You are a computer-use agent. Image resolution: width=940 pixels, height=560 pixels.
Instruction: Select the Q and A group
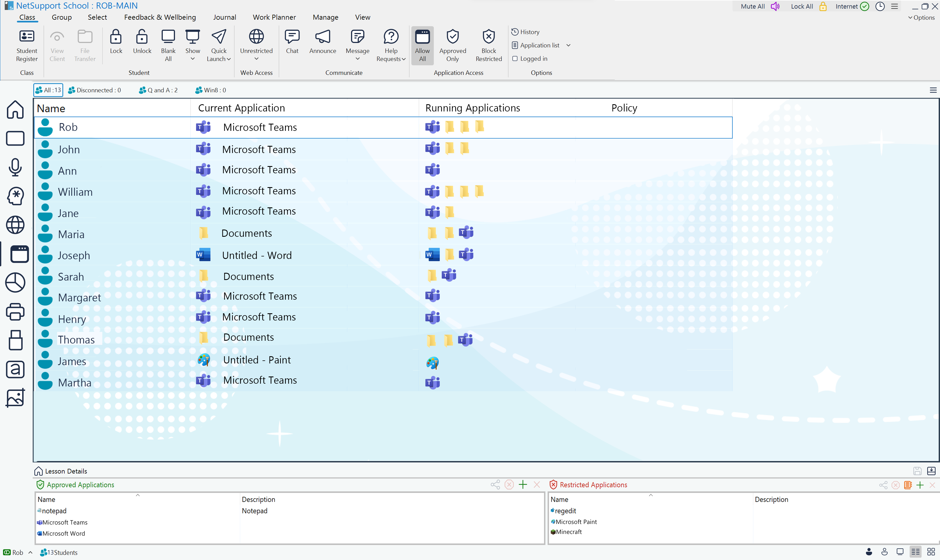coord(158,90)
